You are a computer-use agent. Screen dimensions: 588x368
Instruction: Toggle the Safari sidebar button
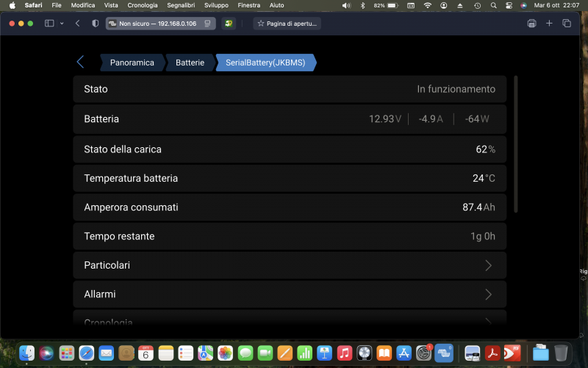(x=49, y=24)
